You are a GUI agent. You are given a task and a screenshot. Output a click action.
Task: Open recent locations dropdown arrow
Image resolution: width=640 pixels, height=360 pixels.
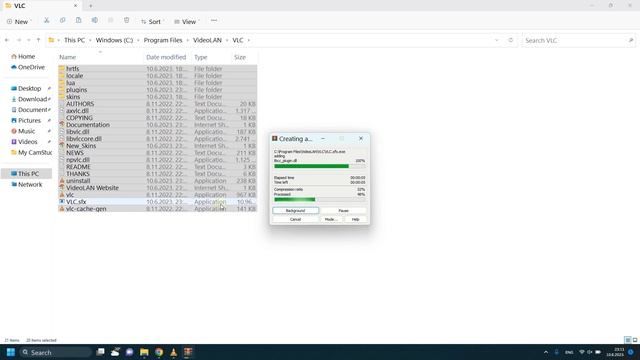[x=29, y=40]
